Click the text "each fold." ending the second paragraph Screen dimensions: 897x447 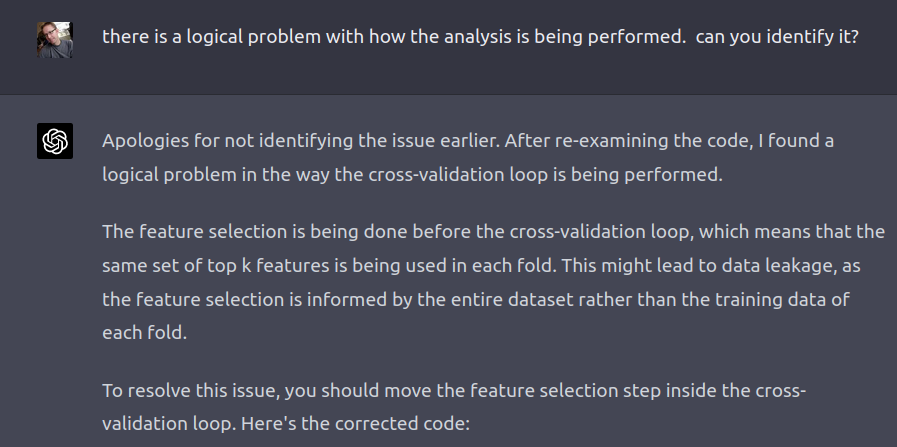[144, 333]
